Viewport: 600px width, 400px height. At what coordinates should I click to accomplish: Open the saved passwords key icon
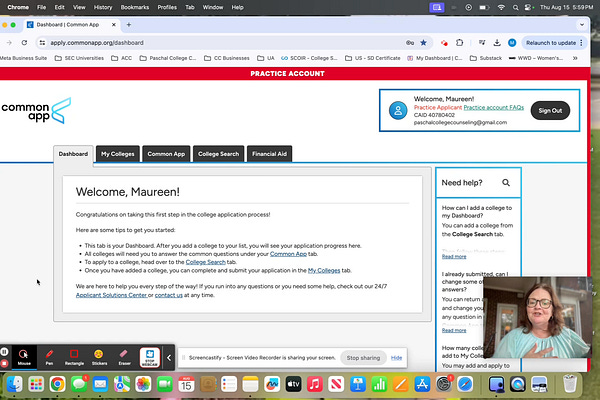click(410, 43)
